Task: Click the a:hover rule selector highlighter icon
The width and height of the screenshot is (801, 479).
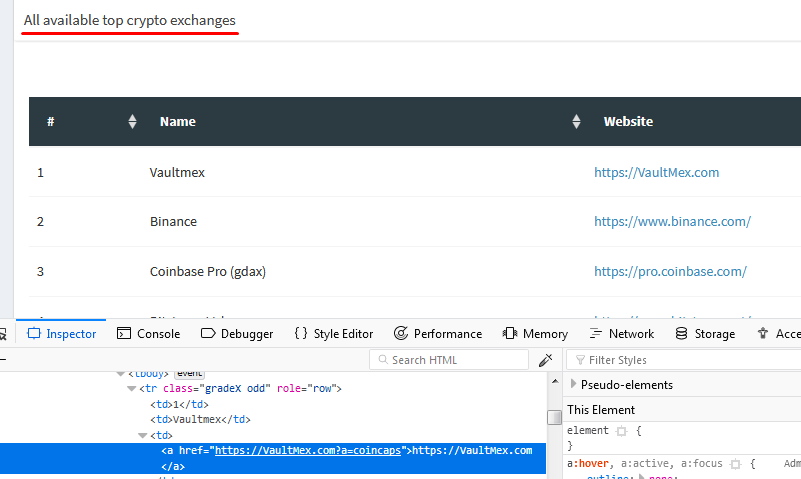Action: (x=736, y=464)
